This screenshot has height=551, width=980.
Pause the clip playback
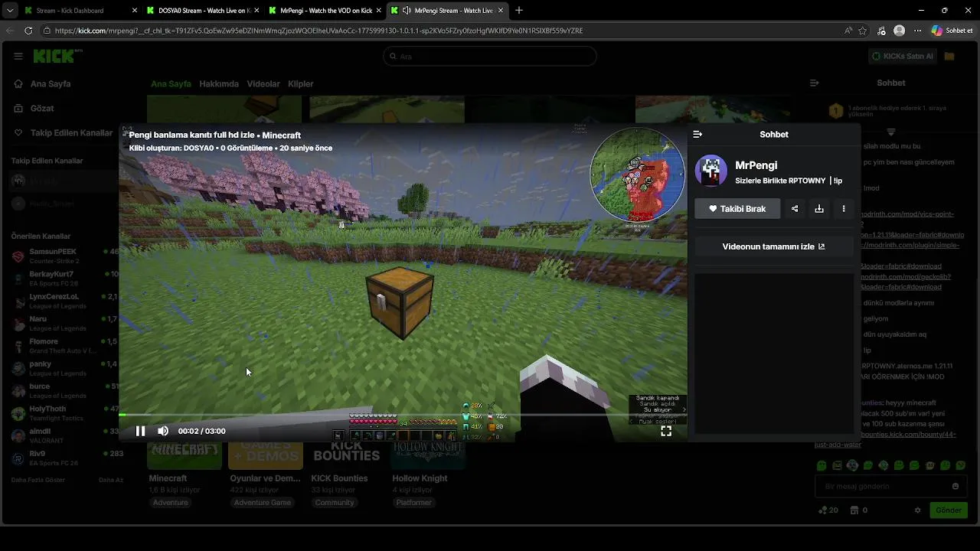[x=140, y=431]
